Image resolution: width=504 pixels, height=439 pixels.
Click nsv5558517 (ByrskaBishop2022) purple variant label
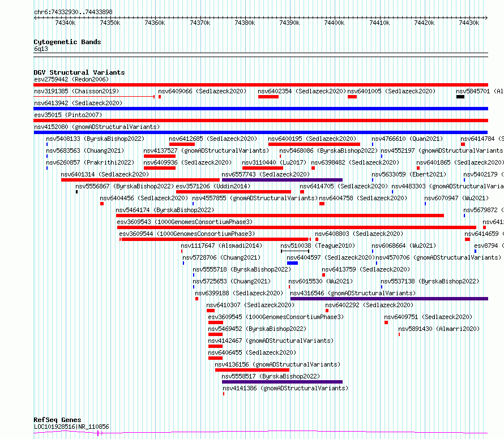pos(271,376)
